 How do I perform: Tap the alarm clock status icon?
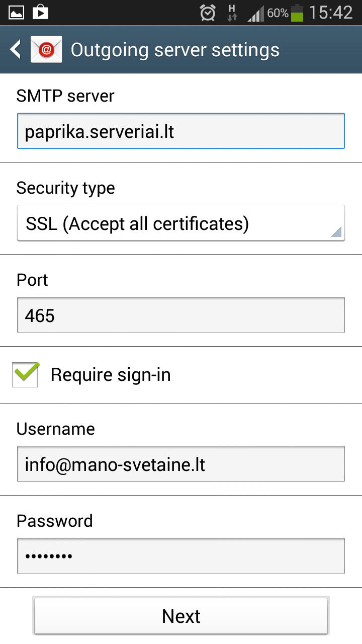click(x=208, y=13)
